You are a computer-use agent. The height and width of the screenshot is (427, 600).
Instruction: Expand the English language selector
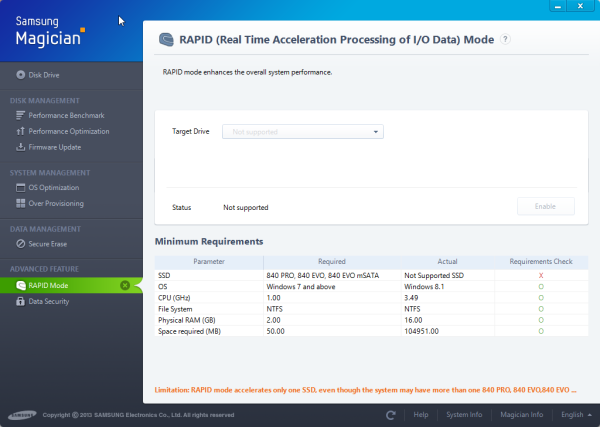click(575, 414)
